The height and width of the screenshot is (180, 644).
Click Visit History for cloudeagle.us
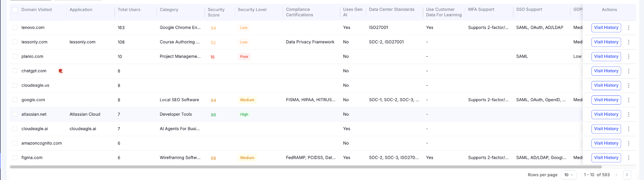(x=606, y=85)
